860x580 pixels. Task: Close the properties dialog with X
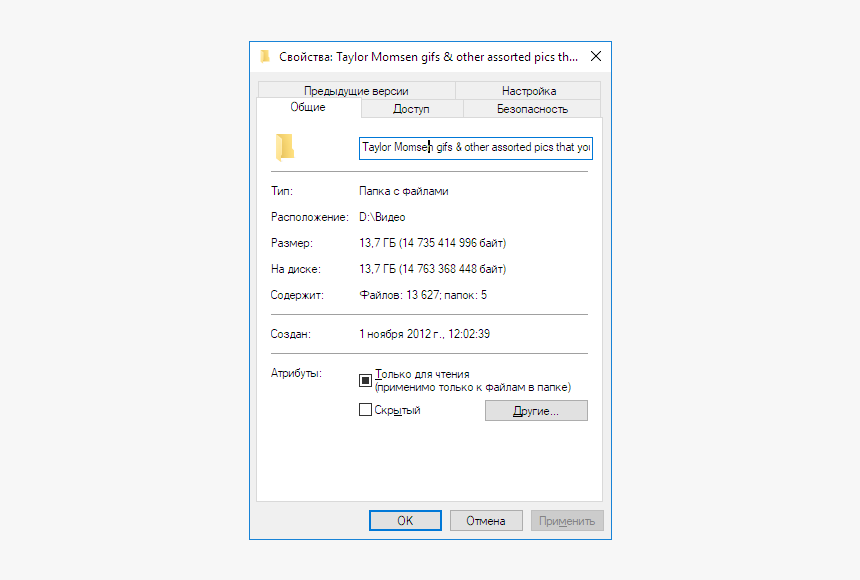[x=596, y=56]
